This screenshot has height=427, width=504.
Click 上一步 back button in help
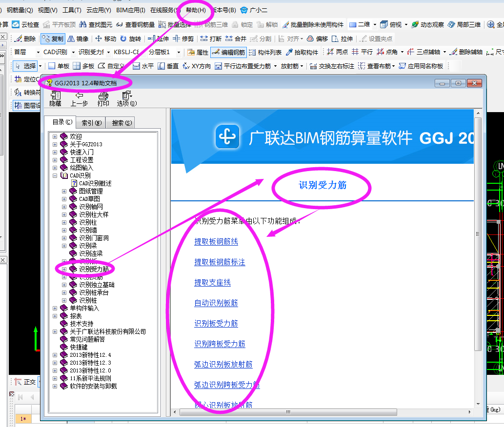79,98
